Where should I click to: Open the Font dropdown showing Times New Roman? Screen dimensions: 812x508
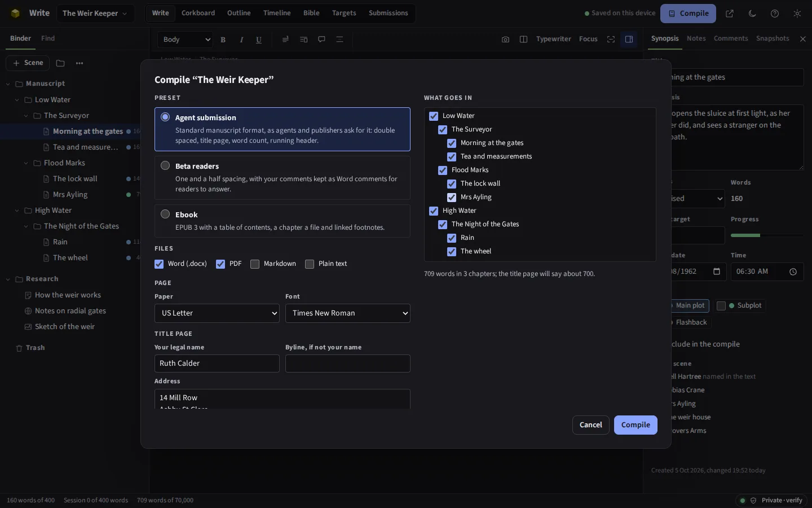coord(348,313)
